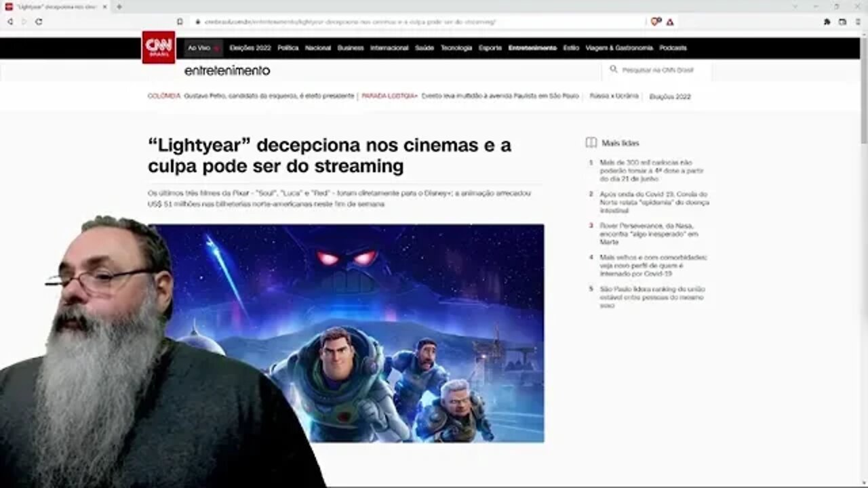This screenshot has height=488, width=868.
Task: Open most-read story about Covid-19 internados
Action: (x=653, y=266)
